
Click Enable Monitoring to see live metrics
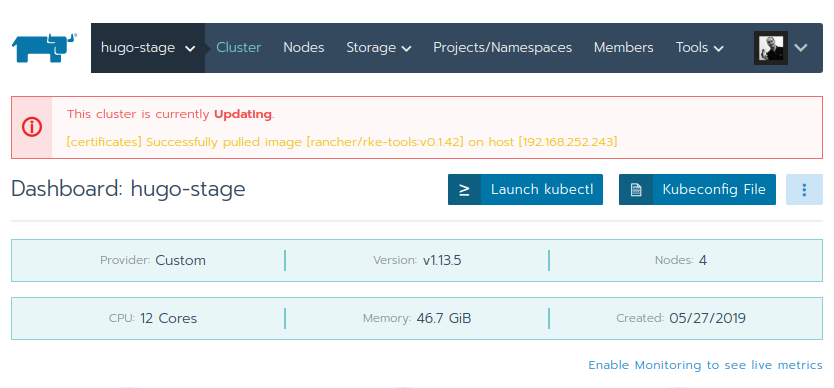point(705,365)
